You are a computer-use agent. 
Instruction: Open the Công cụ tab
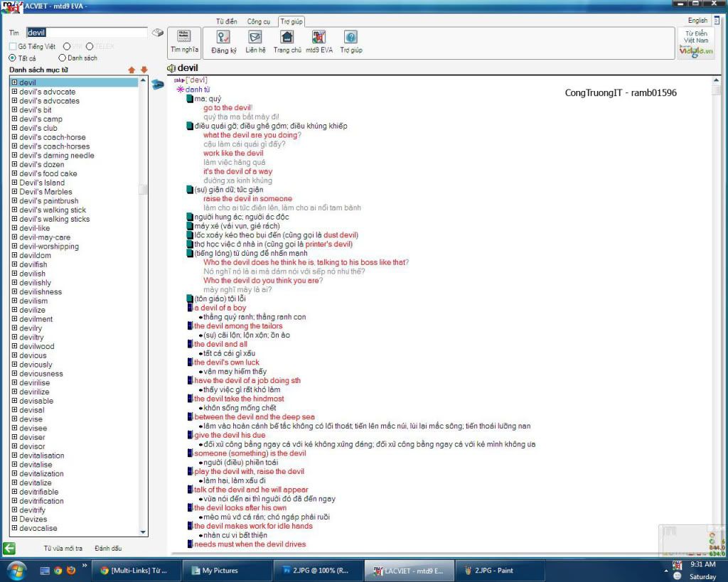(x=258, y=21)
